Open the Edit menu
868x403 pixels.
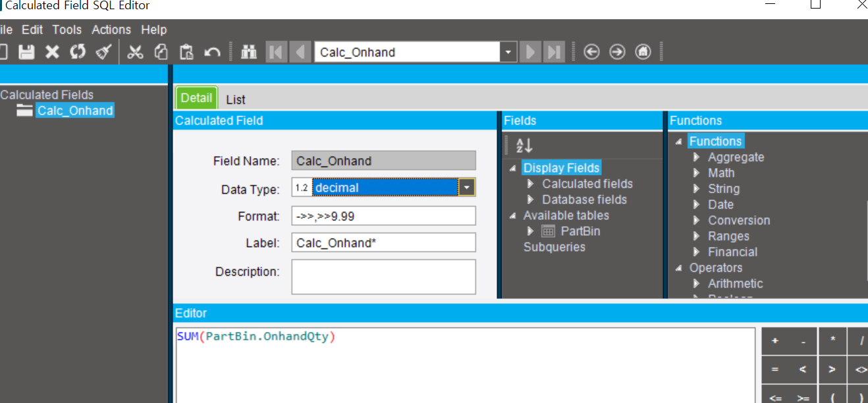pos(32,30)
